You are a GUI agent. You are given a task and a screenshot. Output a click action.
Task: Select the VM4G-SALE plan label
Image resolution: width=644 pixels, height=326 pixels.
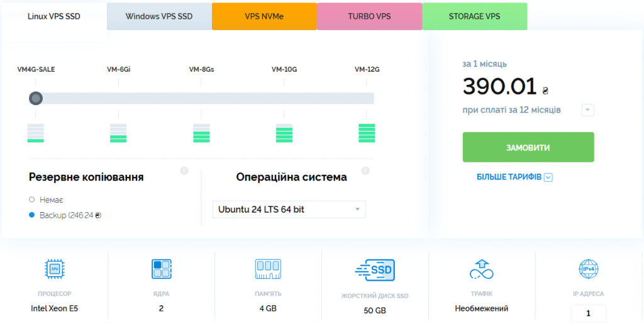[36, 69]
